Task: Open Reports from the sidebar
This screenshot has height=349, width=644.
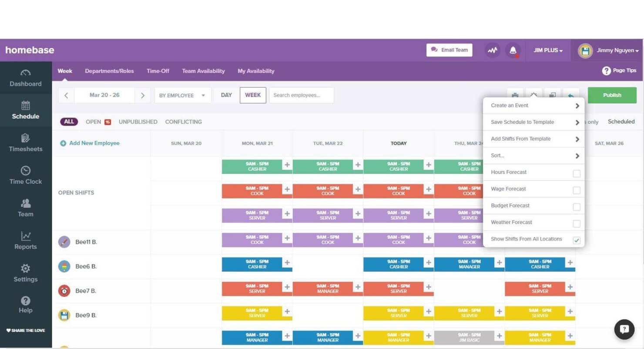Action: 25,241
